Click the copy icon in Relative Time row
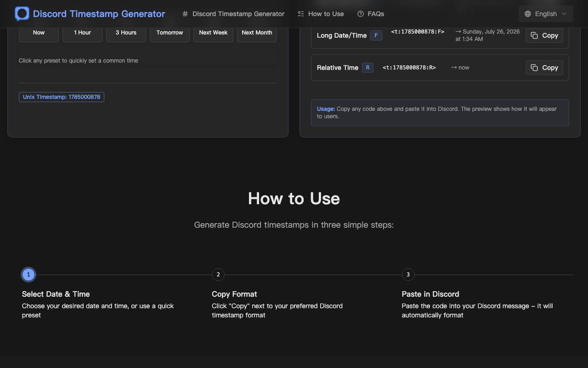The width and height of the screenshot is (588, 368). tap(534, 68)
